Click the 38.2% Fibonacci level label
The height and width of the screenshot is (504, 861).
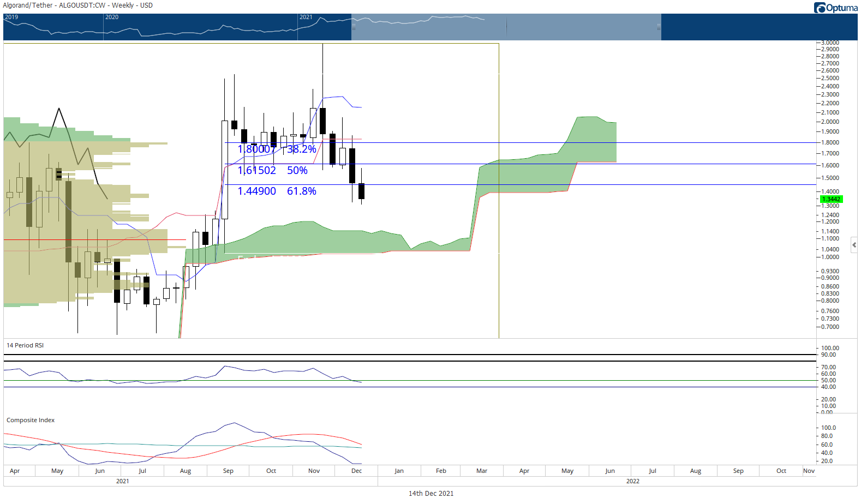coord(302,149)
